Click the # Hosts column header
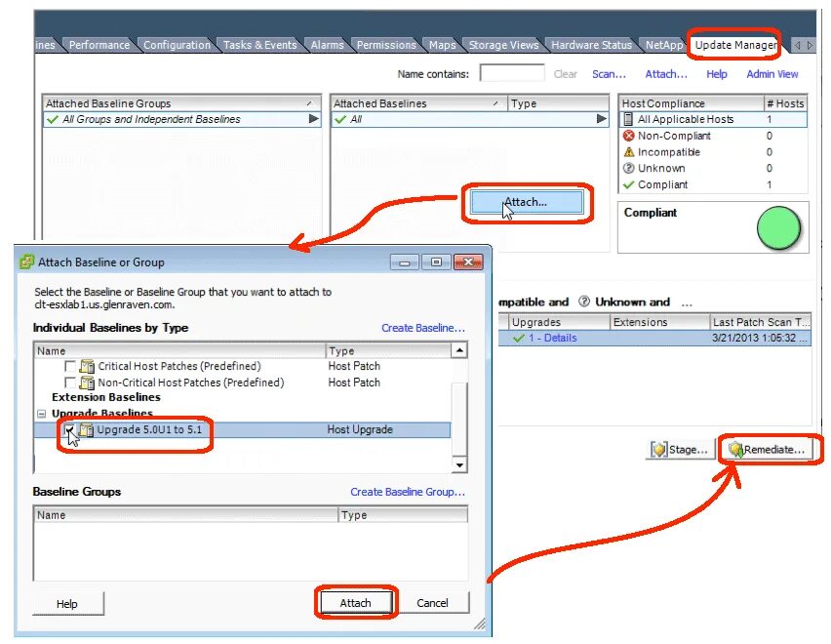 coord(785,103)
